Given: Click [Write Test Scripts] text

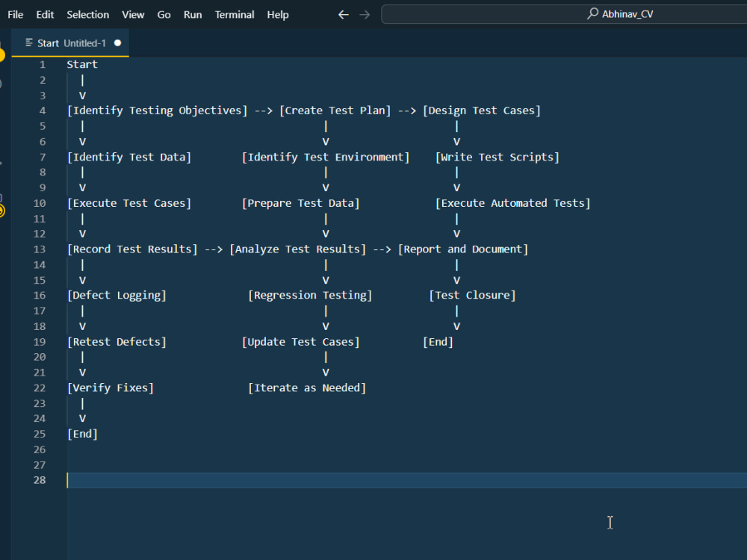Looking at the screenshot, I should [498, 157].
